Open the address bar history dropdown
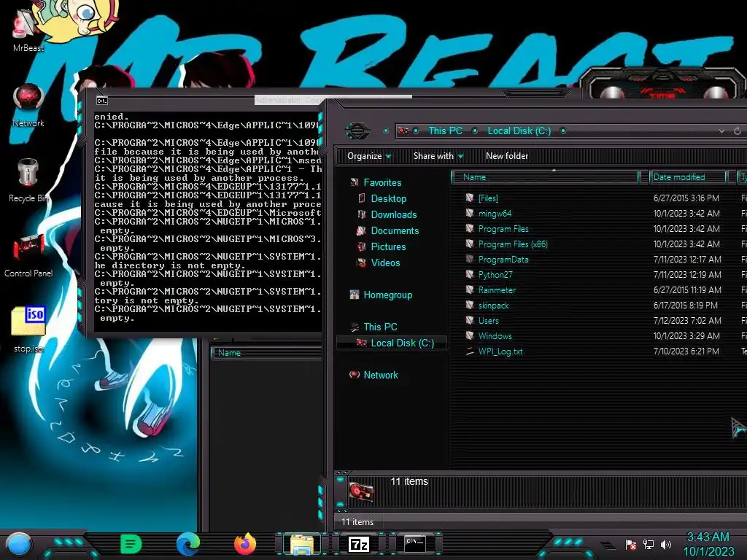This screenshot has height=560, width=747. point(721,131)
